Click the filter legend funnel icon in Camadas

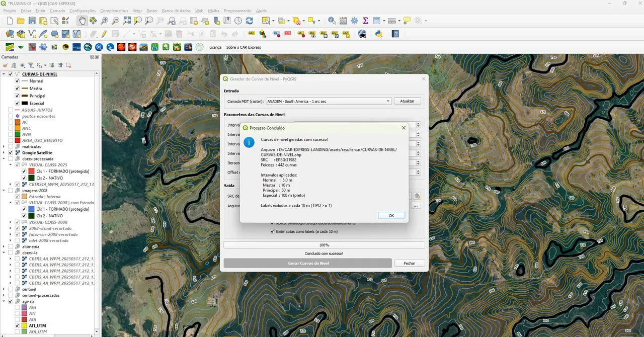point(31,65)
